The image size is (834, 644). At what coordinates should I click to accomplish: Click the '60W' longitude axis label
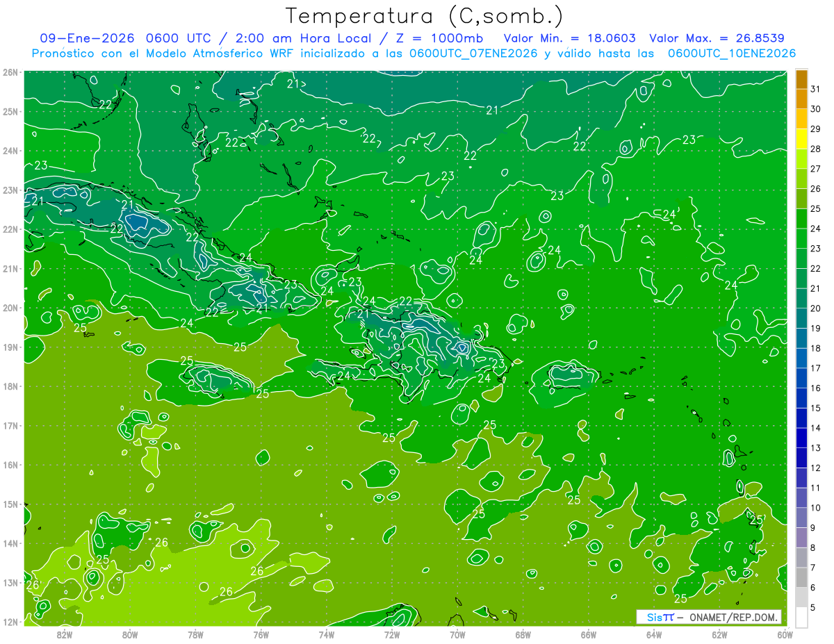(x=785, y=634)
